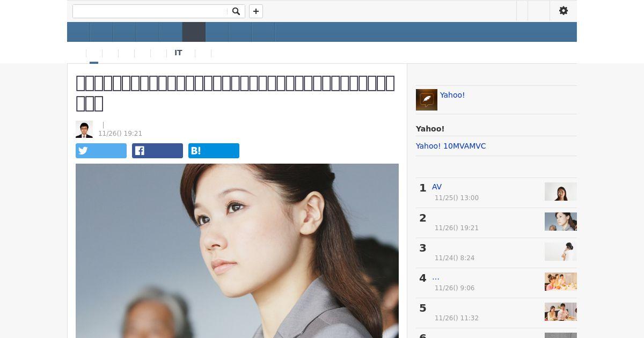The width and height of the screenshot is (644, 338).
Task: Click ranking timestamp 11/26() 11:32
Action: pos(457,318)
